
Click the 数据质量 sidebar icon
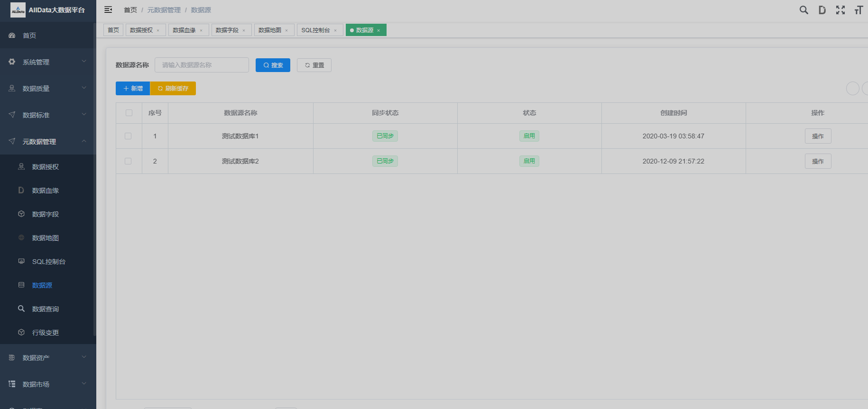tap(12, 89)
